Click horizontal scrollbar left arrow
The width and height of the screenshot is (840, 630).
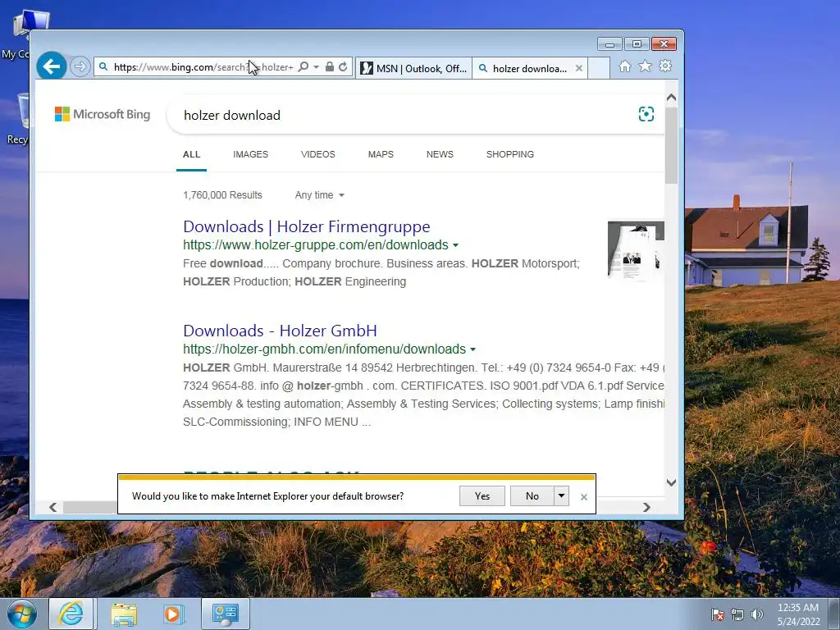tap(52, 507)
